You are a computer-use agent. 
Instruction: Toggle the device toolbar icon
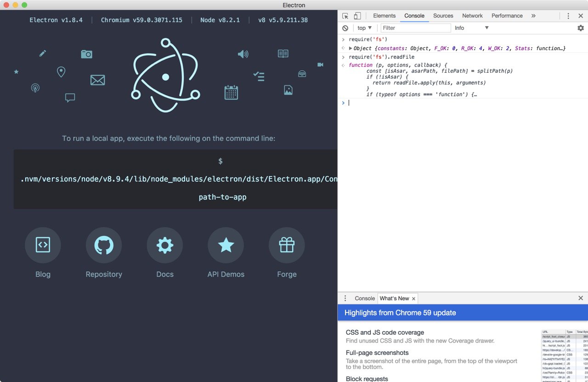[x=357, y=16]
